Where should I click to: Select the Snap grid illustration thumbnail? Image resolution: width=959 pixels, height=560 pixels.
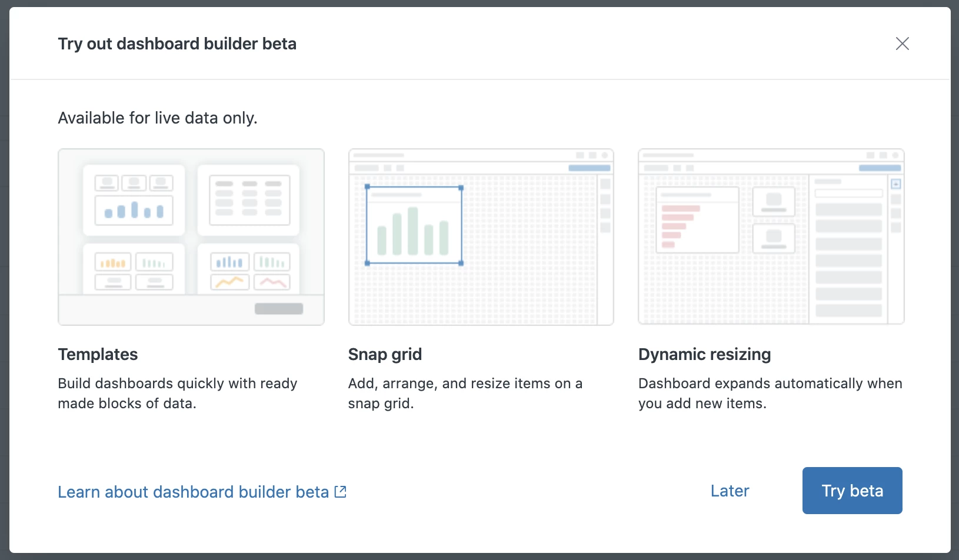coord(481,237)
